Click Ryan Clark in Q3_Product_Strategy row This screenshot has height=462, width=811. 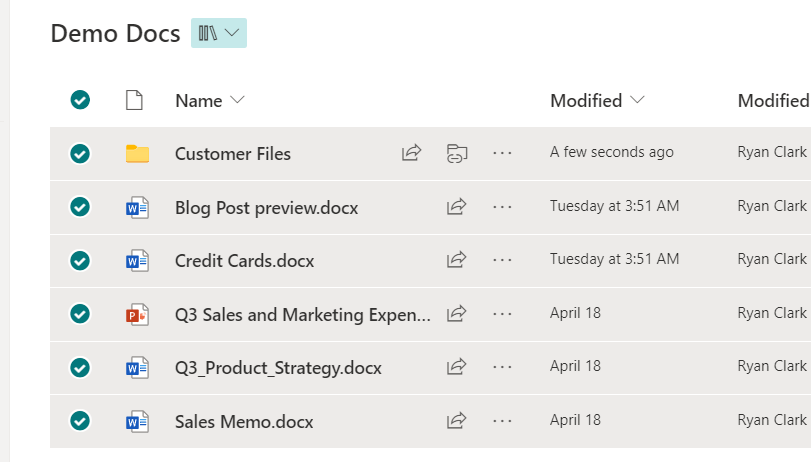coord(772,366)
